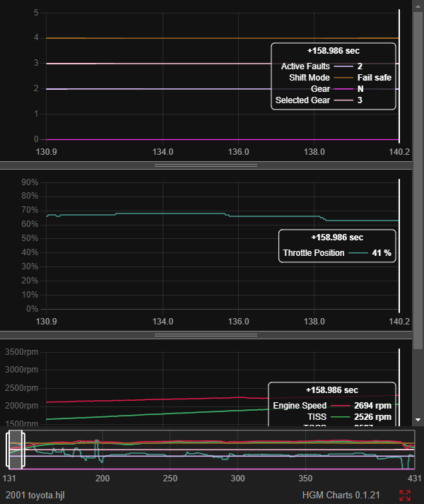Image resolution: width=424 pixels, height=504 pixels.
Task: Click the TISS green legend line
Action: (342, 417)
